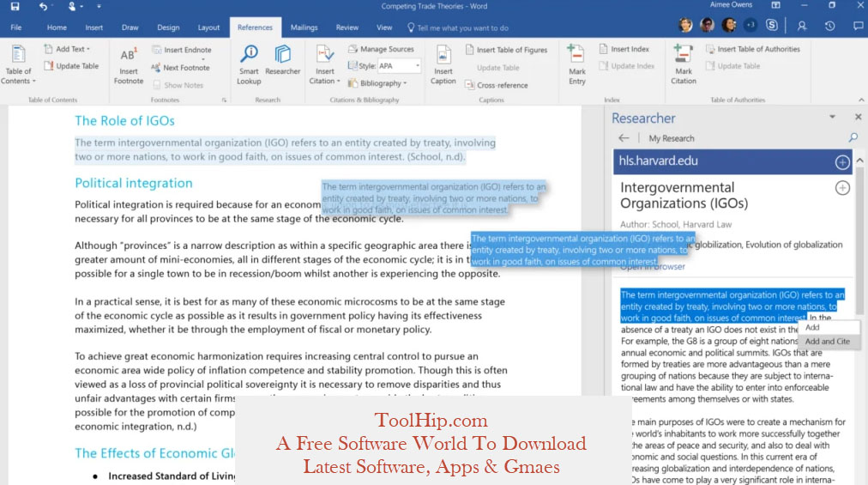Click Open in browser link
The image size is (868, 485).
[653, 267]
